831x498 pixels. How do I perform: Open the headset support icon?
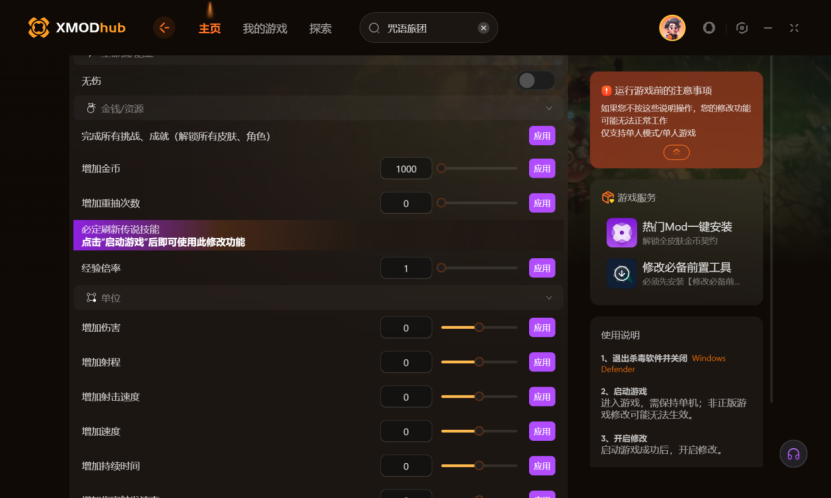point(793,454)
